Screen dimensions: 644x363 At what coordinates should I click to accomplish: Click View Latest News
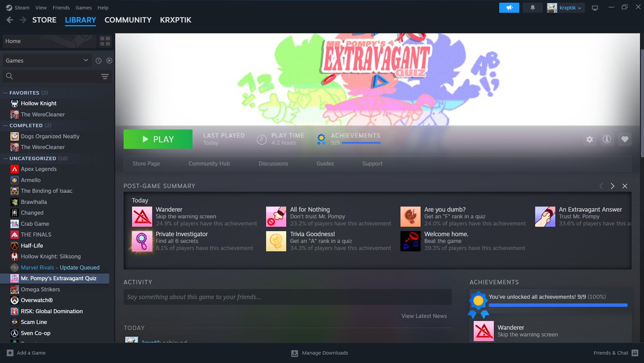(424, 316)
